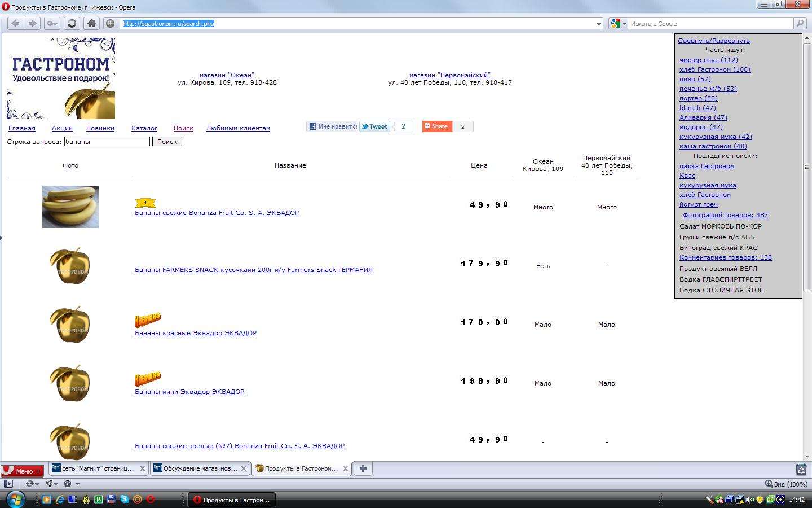Viewport: 812px width, 508px height.
Task: Click the page vertical scrollbar down arrow
Action: tap(807, 457)
